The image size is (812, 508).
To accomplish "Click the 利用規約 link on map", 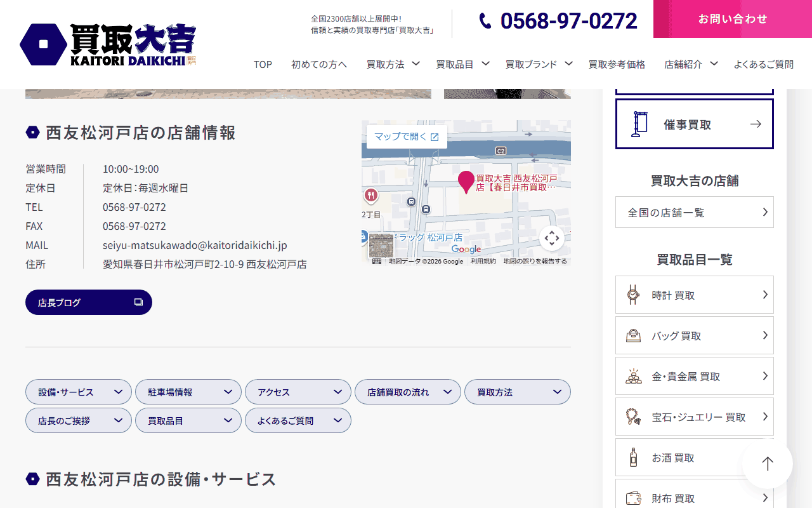I will (x=483, y=261).
